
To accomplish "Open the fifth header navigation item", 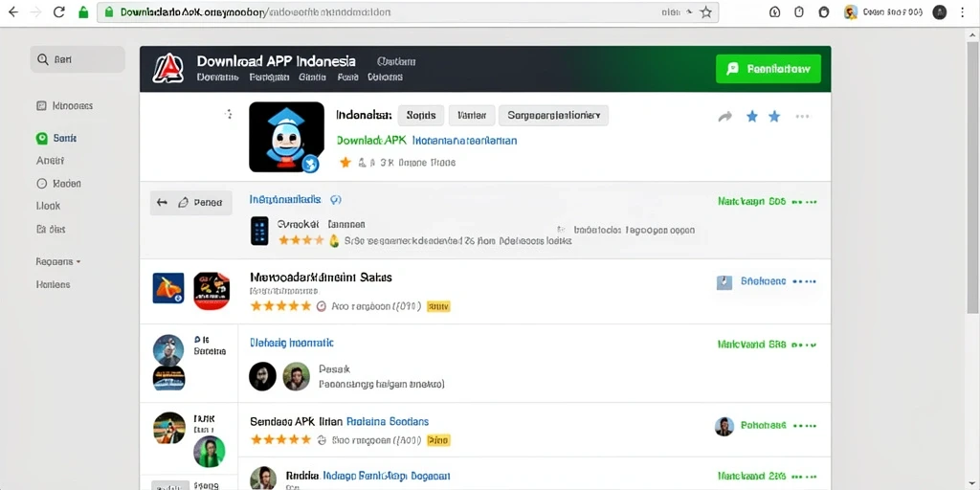I will coord(385,78).
